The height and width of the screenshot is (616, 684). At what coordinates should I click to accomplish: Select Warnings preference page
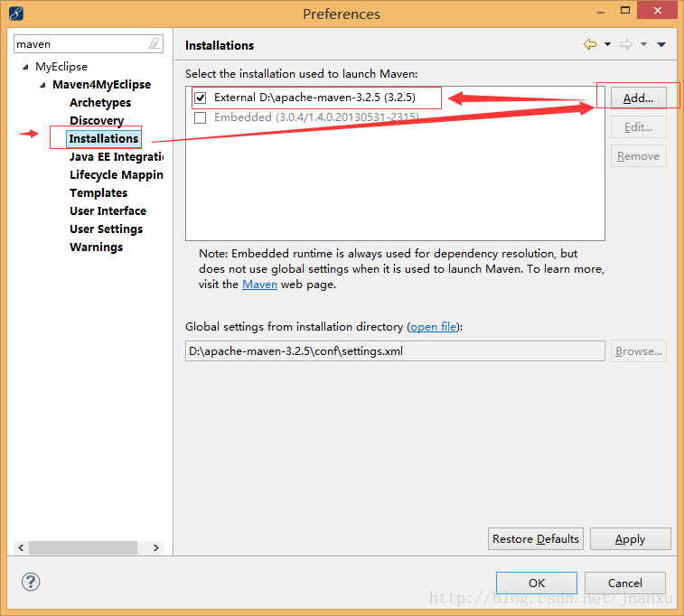(x=96, y=247)
